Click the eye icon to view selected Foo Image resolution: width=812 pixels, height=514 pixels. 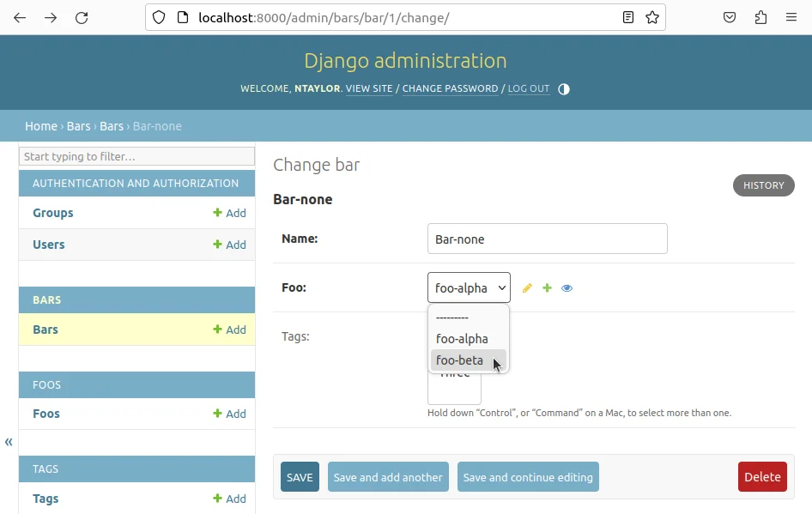click(567, 288)
